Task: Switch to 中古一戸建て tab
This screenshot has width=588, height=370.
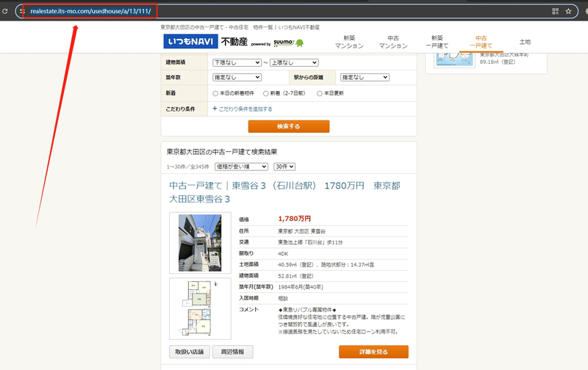Action: tap(481, 42)
